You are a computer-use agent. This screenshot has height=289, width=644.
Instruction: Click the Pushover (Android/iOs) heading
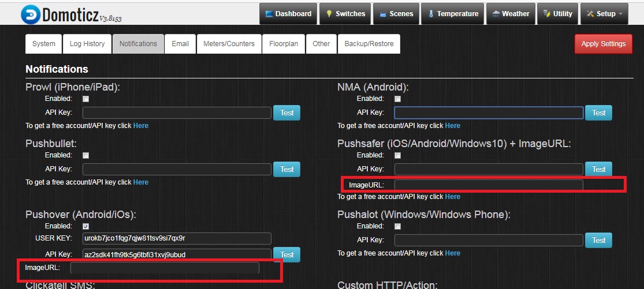[81, 215]
